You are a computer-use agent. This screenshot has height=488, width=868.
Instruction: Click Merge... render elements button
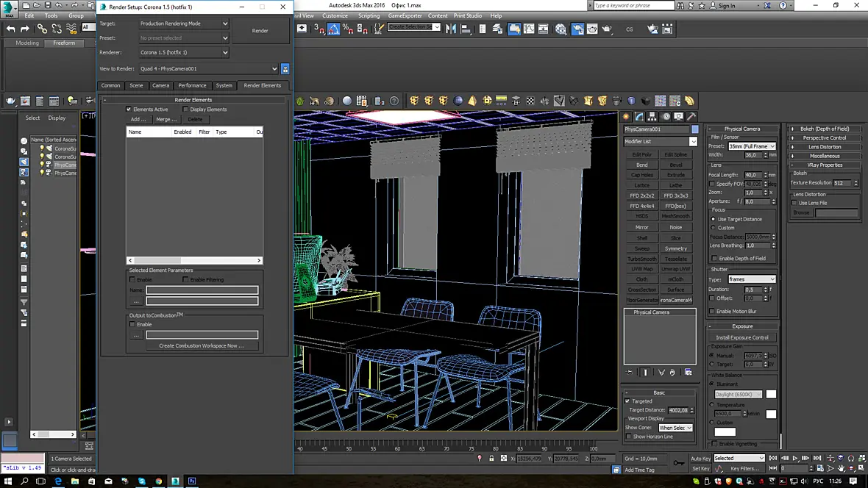[x=166, y=120]
